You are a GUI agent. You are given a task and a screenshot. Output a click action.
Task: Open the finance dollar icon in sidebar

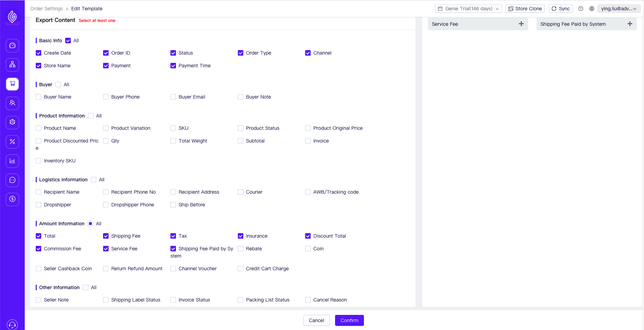(x=12, y=199)
